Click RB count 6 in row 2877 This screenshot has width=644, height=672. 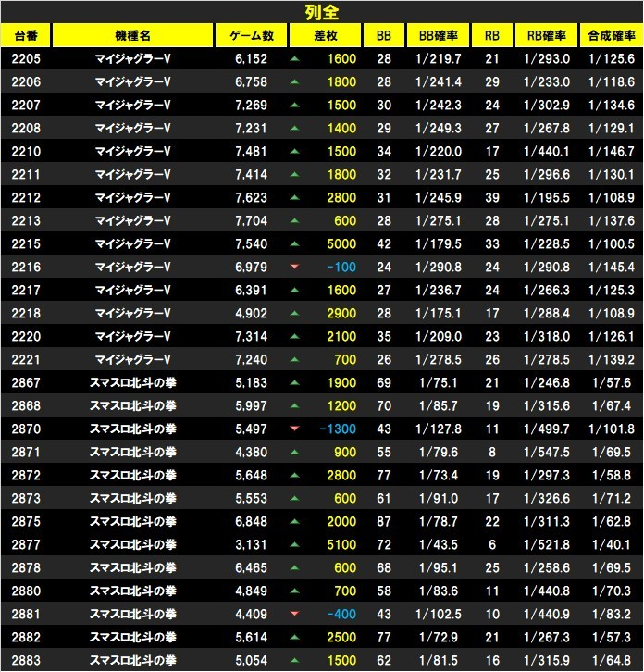[492, 544]
